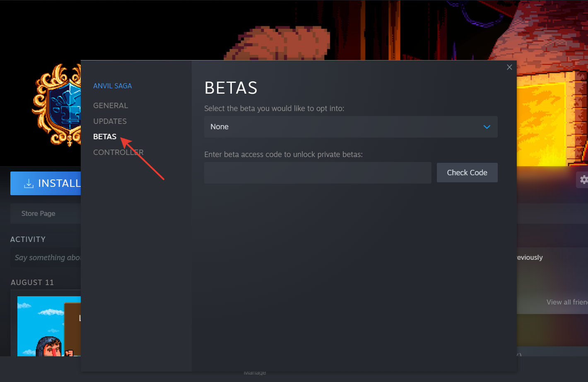This screenshot has width=588, height=382.
Task: Close the properties dialog with X
Action: coord(509,67)
